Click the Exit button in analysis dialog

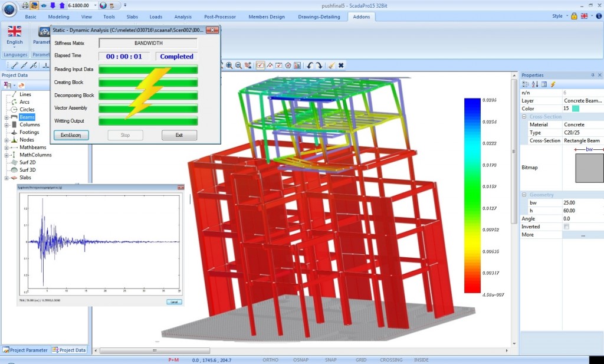pos(179,135)
